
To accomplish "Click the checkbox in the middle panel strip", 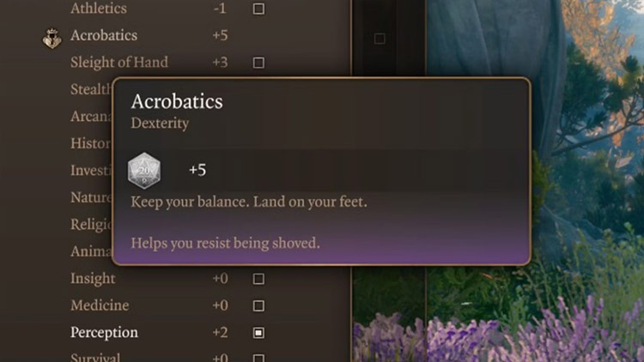I will tap(380, 38).
